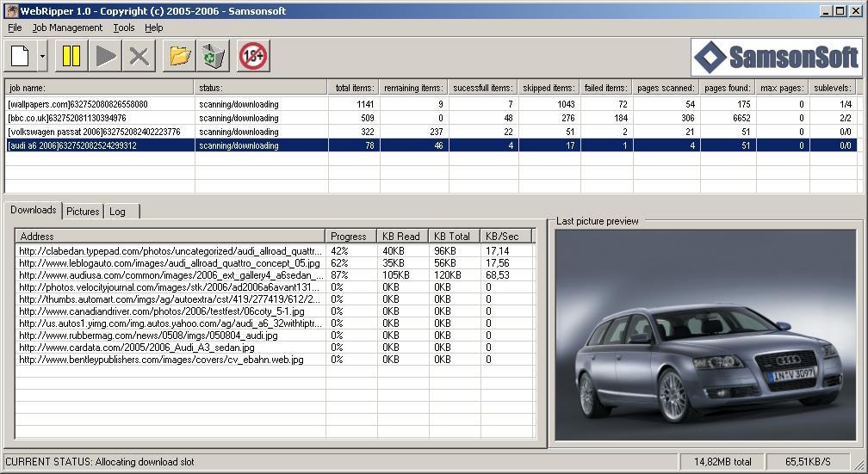Click the recycle bin toolbar icon
The height and width of the screenshot is (474, 868).
[214, 56]
